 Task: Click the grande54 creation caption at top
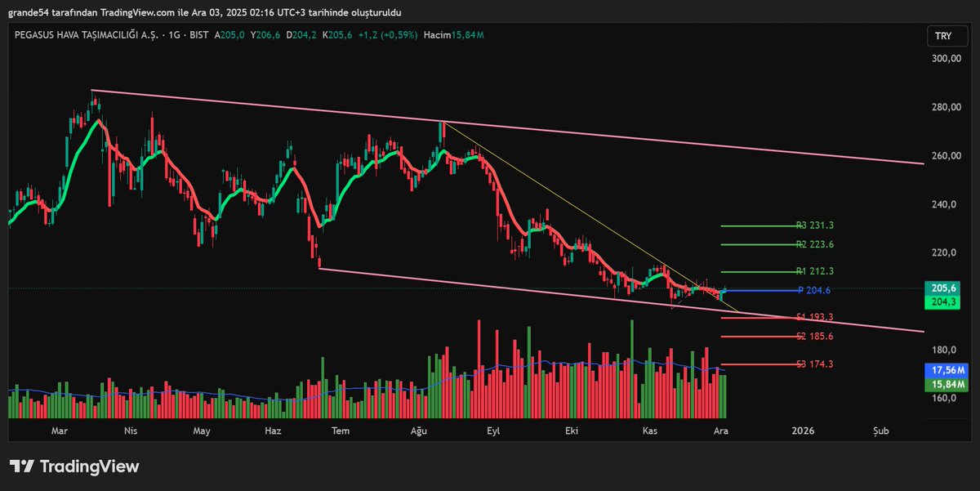tap(205, 12)
